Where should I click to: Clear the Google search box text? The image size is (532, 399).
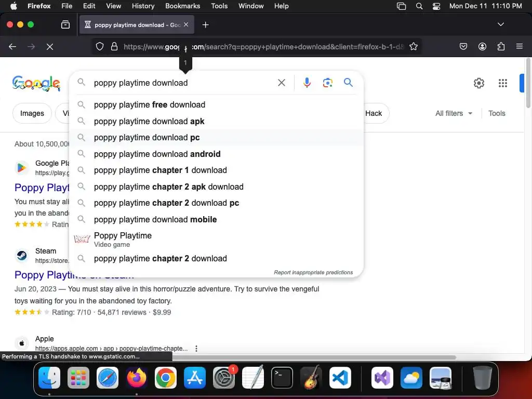click(281, 83)
